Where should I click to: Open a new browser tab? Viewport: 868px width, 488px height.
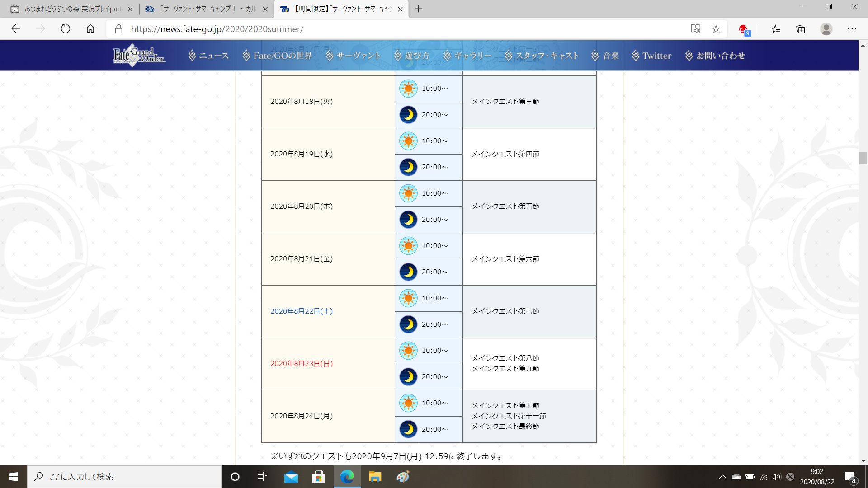click(x=419, y=9)
